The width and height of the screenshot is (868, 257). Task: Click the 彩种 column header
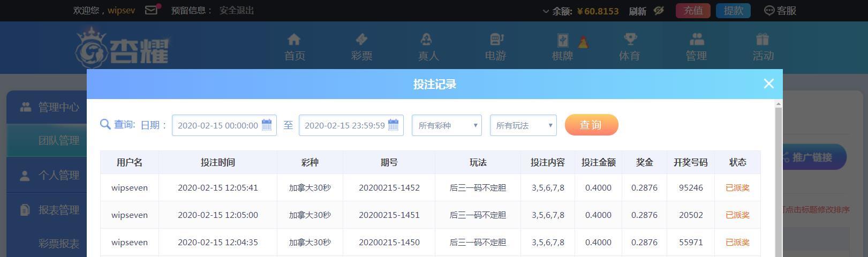(310, 162)
